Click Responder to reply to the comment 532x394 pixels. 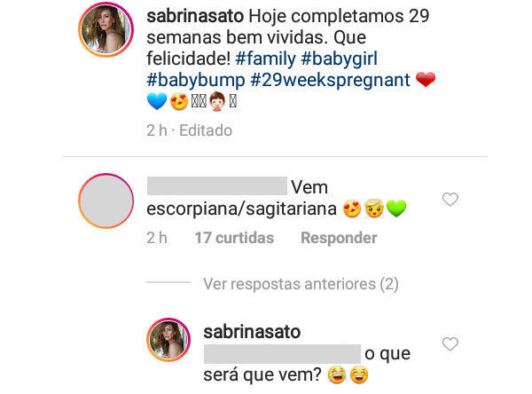pos(339,238)
